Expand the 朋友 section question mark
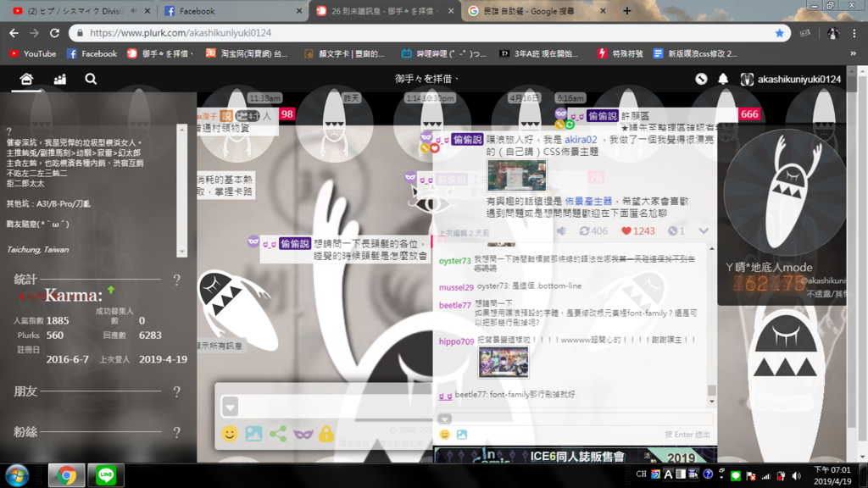Screen dimensions: 868x488 [176, 391]
